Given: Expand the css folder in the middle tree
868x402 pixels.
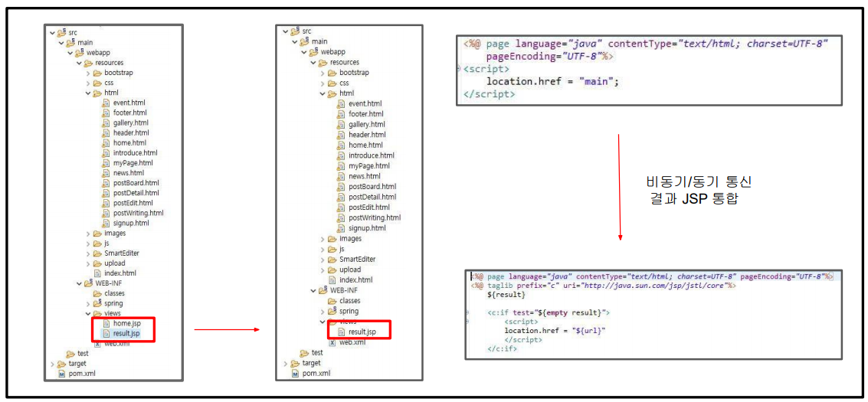Looking at the screenshot, I should point(323,83).
